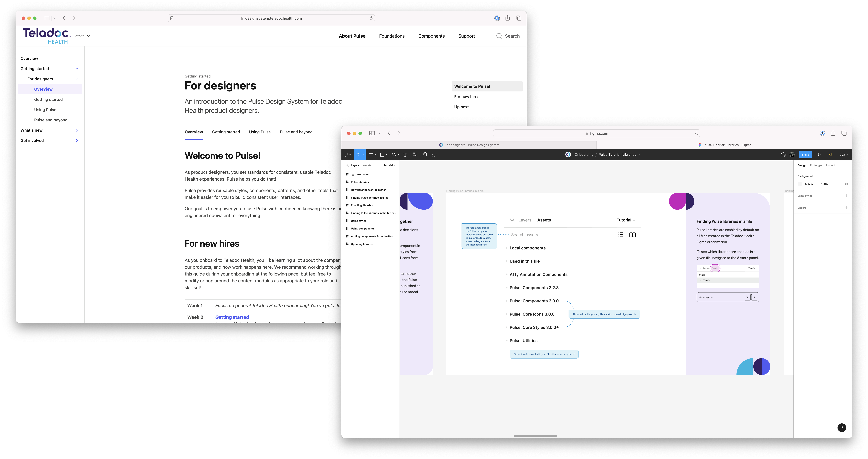Open the Getting started link in Week 2
The image size is (868, 459).
click(x=232, y=317)
